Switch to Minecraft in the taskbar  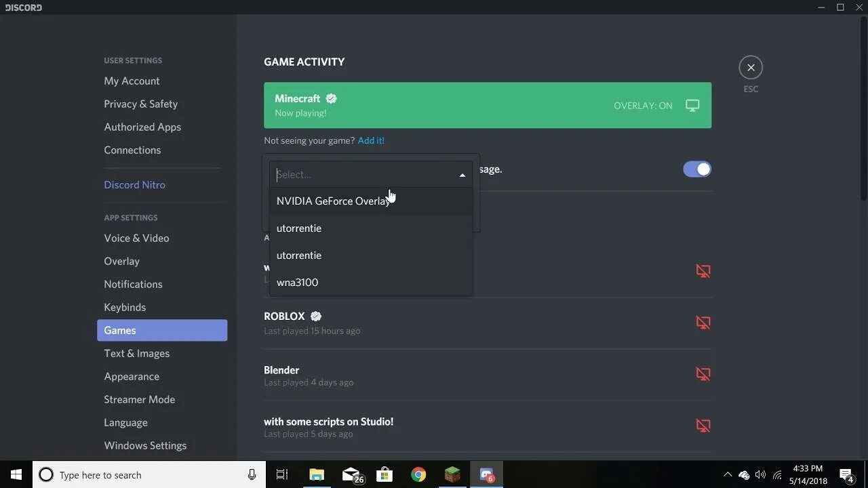click(x=452, y=474)
